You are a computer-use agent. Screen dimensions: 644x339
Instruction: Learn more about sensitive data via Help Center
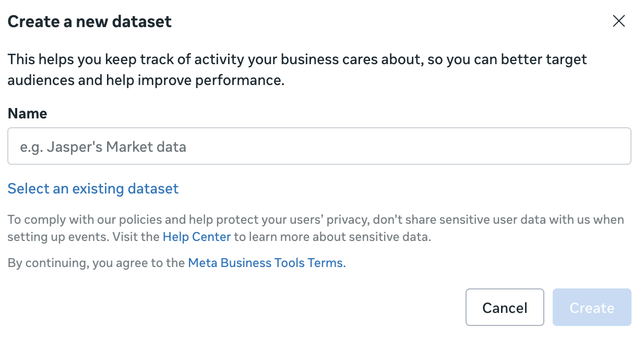click(196, 237)
